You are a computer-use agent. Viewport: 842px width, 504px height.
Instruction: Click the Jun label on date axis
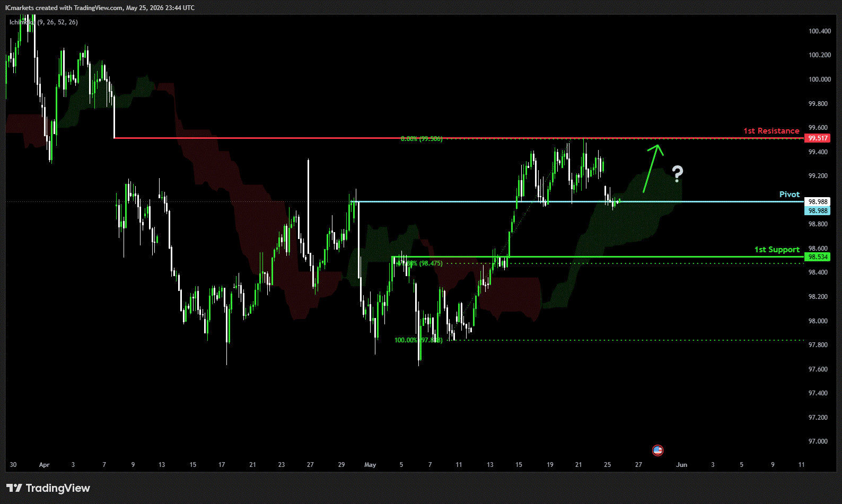[681, 465]
